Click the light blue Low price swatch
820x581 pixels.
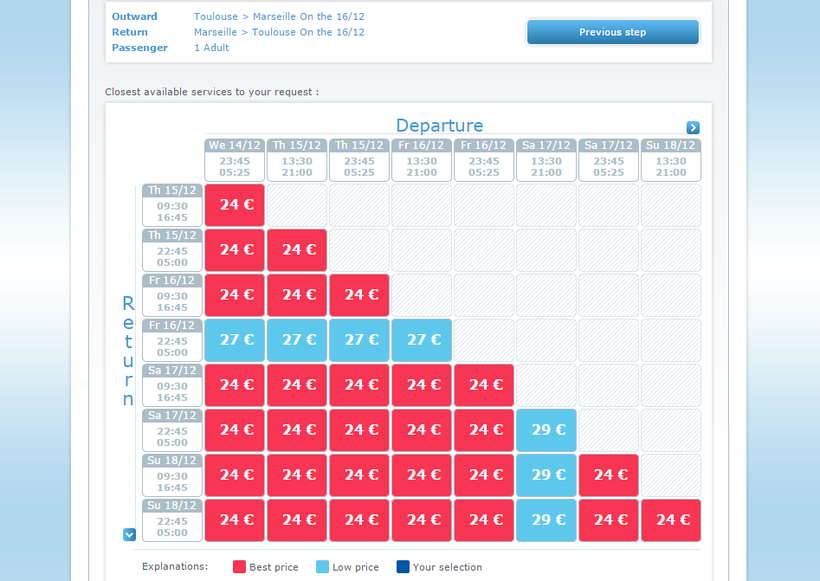point(322,567)
